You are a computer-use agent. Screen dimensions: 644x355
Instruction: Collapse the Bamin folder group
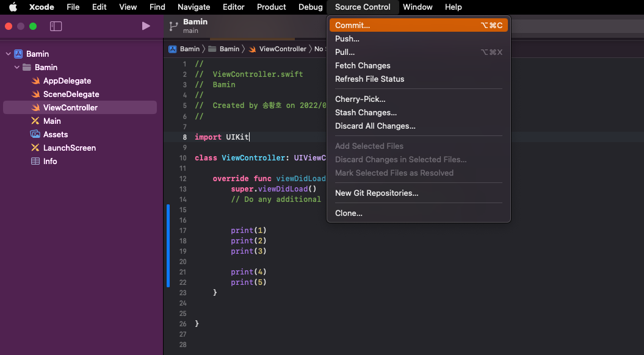[17, 67]
